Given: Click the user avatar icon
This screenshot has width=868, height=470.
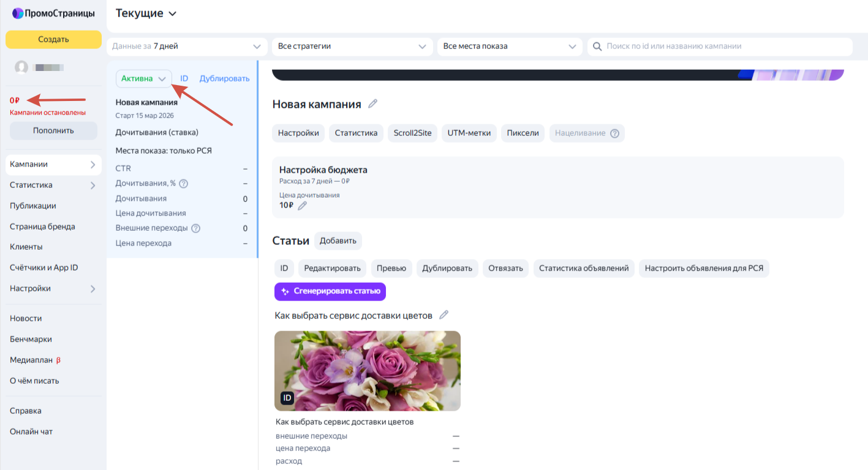Looking at the screenshot, I should (x=21, y=67).
